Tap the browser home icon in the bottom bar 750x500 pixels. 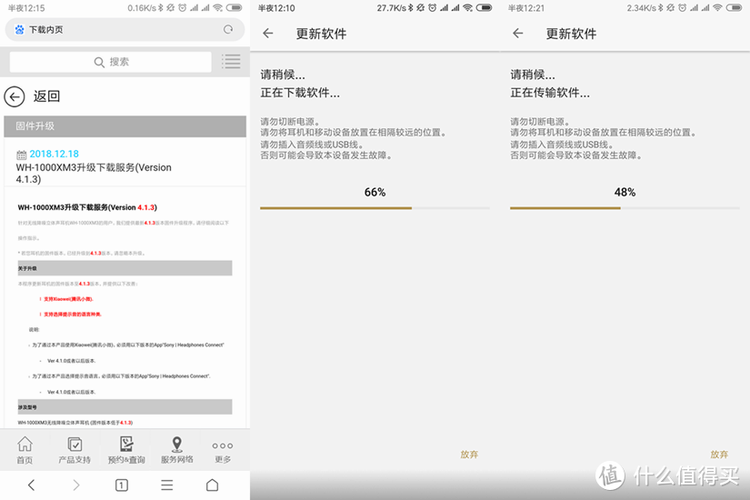(212, 485)
